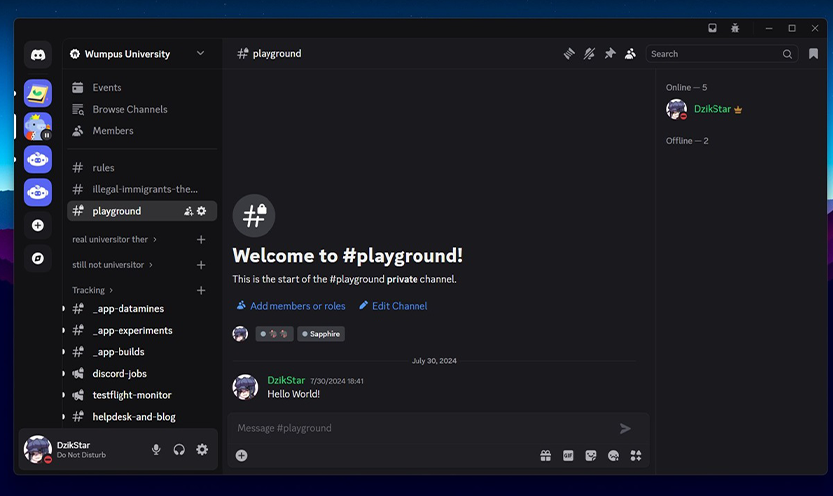Open the Apps launcher icon in message bar
Image resolution: width=833 pixels, height=496 pixels.
tap(636, 456)
